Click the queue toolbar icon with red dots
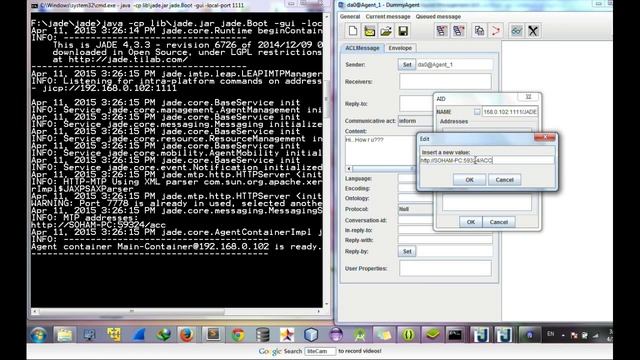The image size is (640, 360). coord(458,31)
